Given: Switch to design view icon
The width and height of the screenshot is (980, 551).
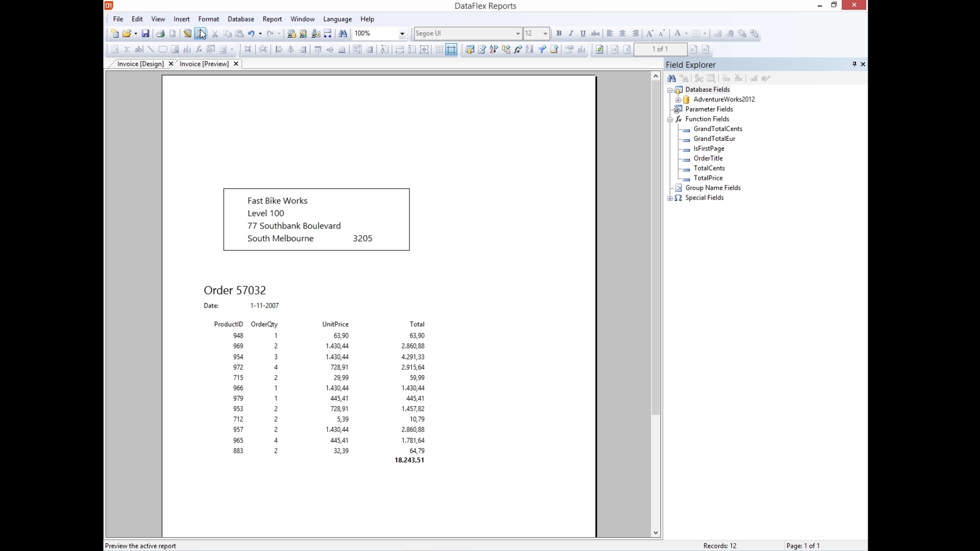Looking at the screenshot, I should (x=187, y=34).
